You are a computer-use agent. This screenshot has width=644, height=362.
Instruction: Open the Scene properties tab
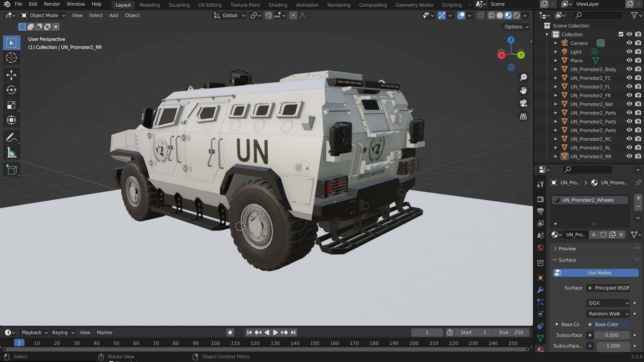540,235
